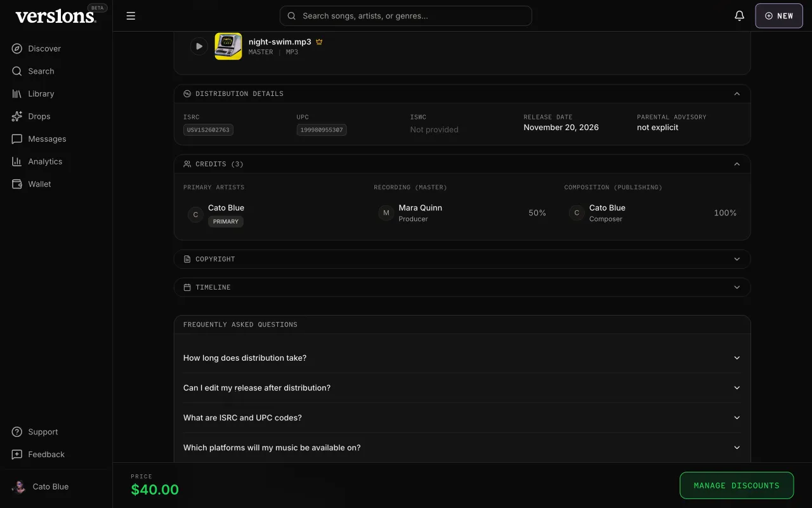The height and width of the screenshot is (508, 812).
Task: Click the crown icon next to night-swim.mp3
Action: click(x=319, y=42)
